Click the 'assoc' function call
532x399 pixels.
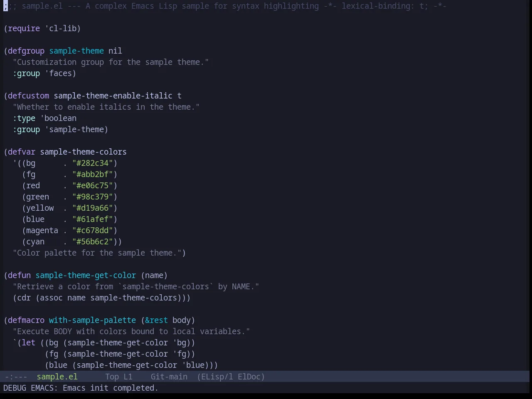coord(51,298)
